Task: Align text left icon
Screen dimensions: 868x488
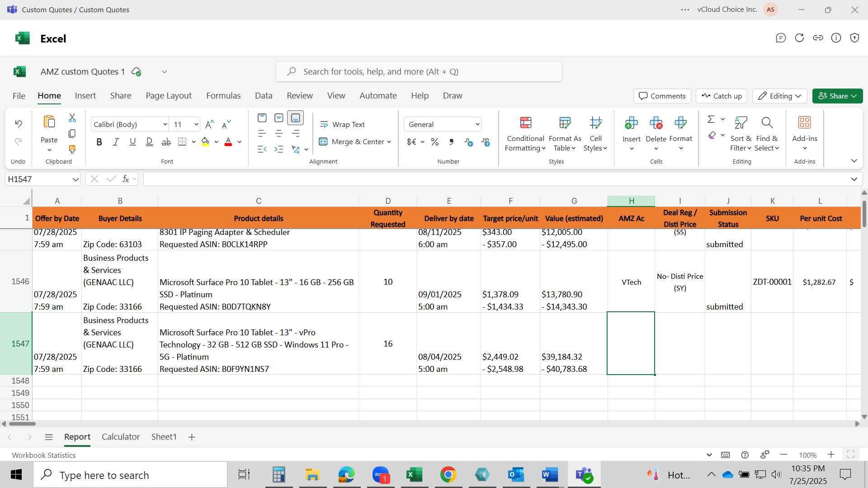Action: [x=262, y=134]
